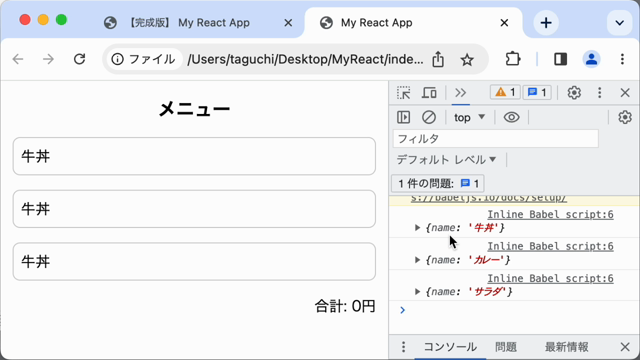
Task: Switch to the 【完成版】 My React App tab
Action: pos(189,23)
